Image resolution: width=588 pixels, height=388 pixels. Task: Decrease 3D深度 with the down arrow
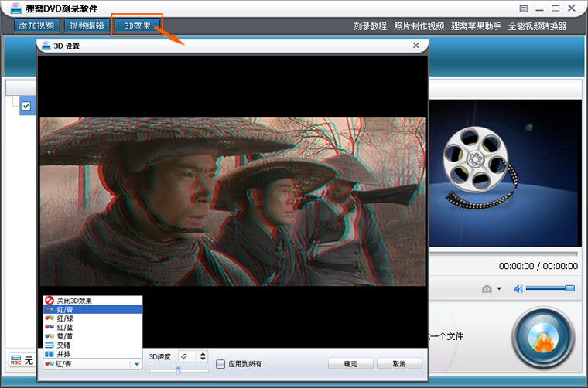pyautogui.click(x=203, y=359)
